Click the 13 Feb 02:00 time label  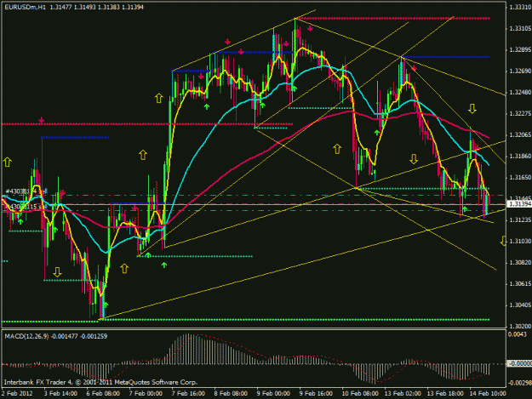pos(403,393)
